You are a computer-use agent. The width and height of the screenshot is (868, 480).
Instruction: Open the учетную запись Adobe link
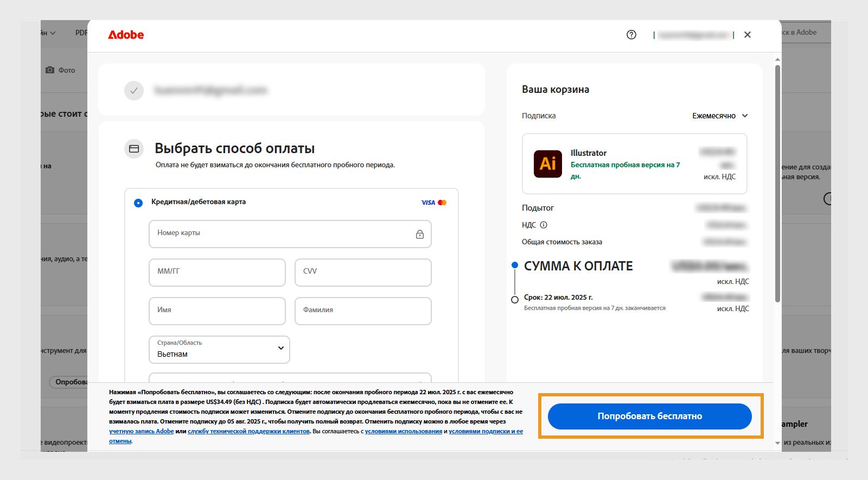(x=142, y=431)
